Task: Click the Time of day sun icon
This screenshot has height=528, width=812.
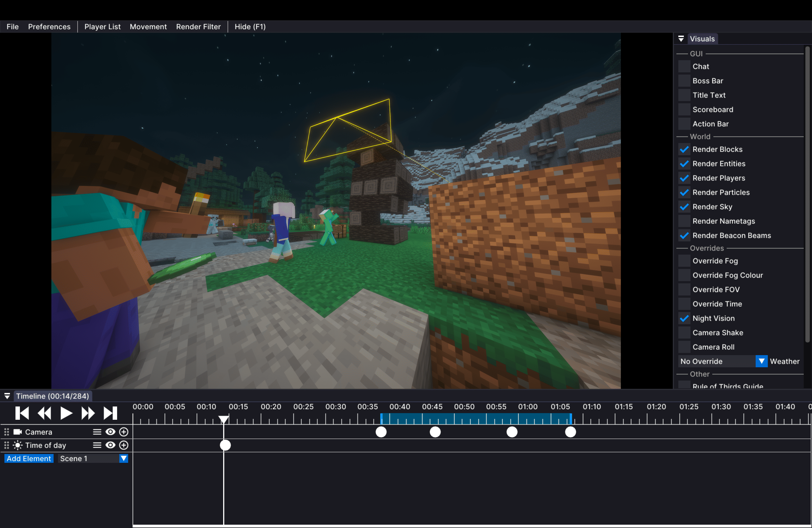Action: point(17,445)
